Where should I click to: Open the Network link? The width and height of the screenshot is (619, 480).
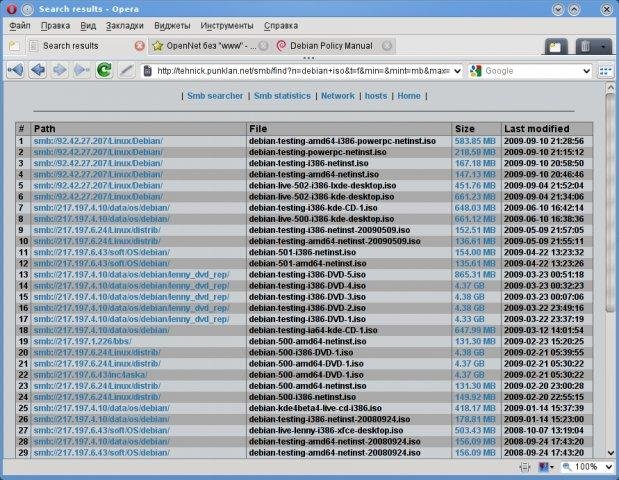[338, 96]
